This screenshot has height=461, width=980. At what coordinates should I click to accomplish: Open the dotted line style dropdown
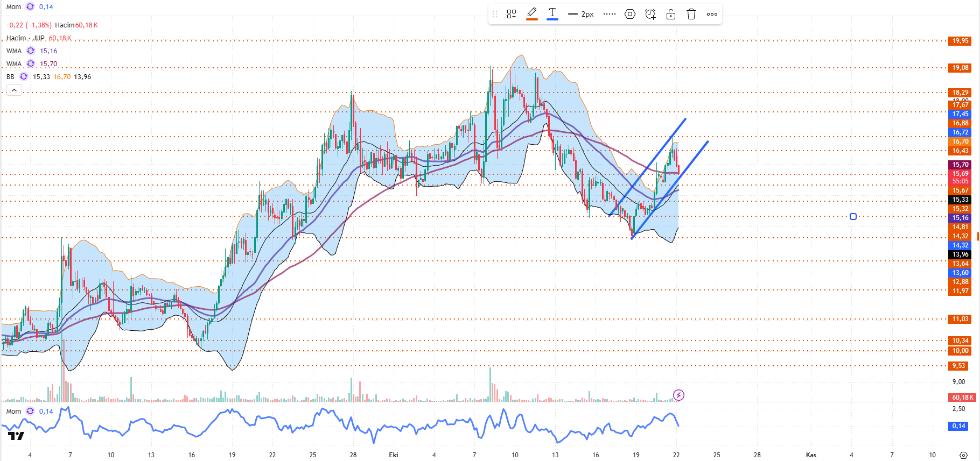(x=610, y=14)
